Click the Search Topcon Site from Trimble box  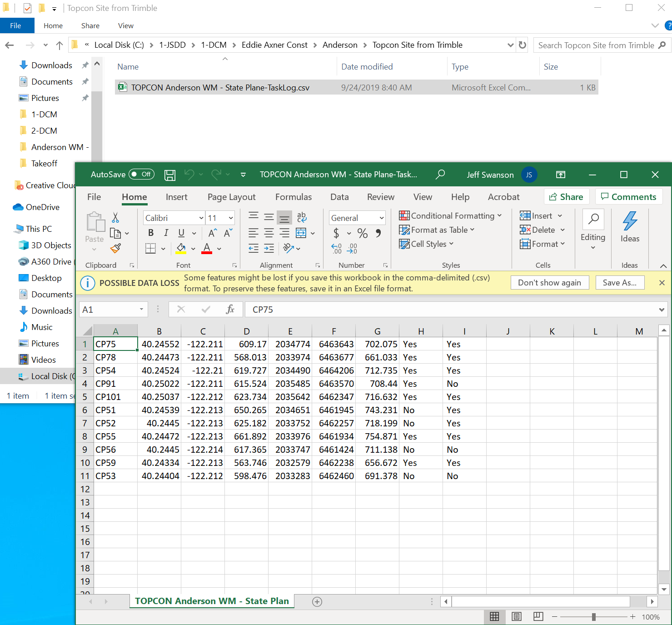[595, 45]
